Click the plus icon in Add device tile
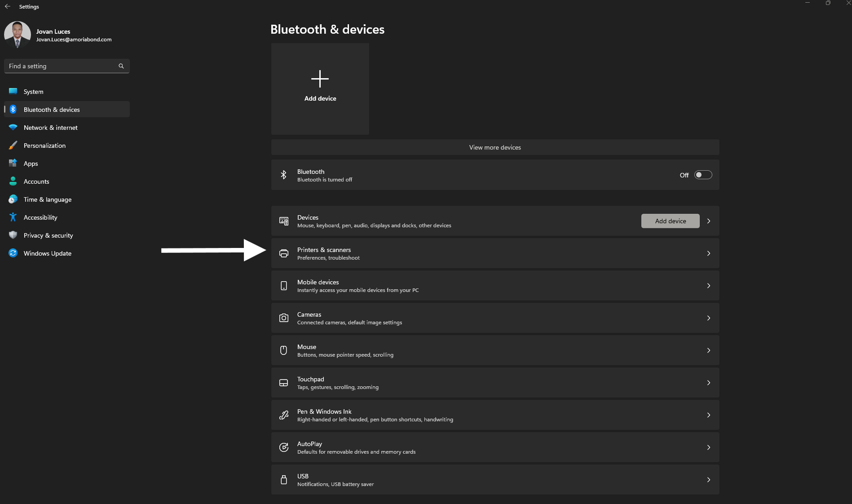852x504 pixels. pos(320,79)
